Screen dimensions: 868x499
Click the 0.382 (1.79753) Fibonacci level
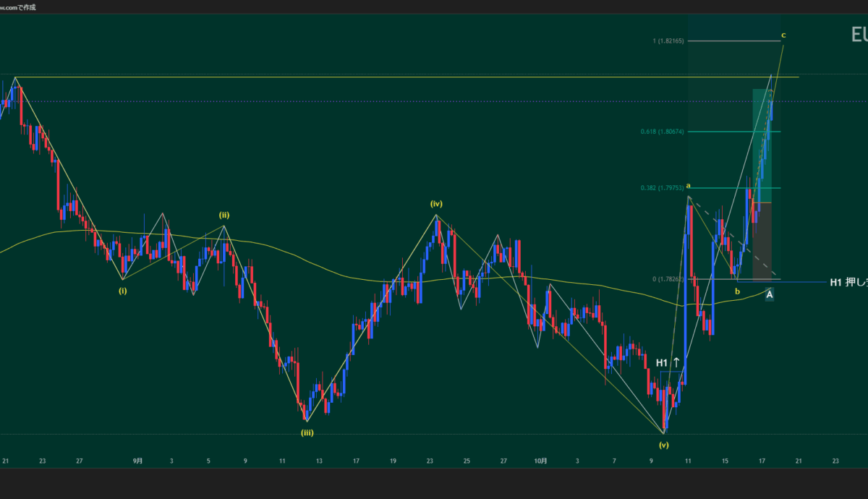pos(662,188)
